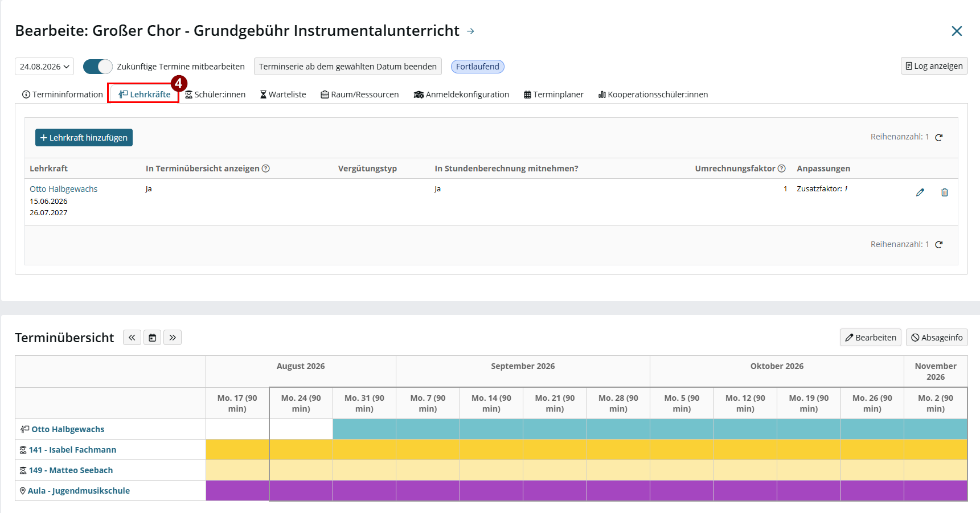
Task: Select the Mo. 17 column header
Action: 237,403
